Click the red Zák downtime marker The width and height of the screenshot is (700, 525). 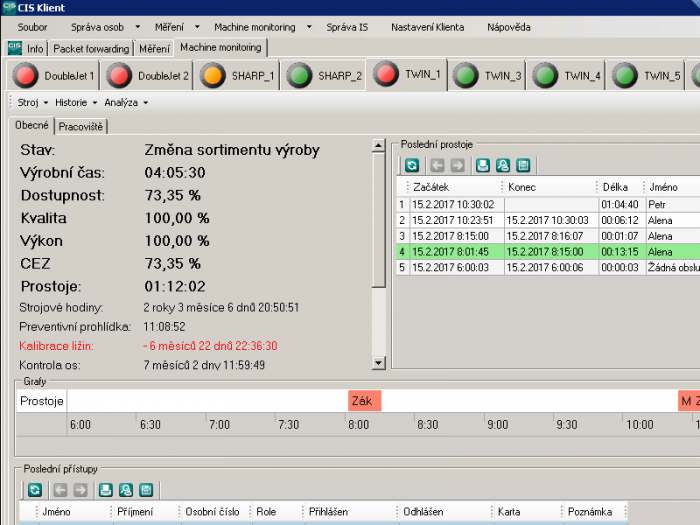click(x=364, y=401)
